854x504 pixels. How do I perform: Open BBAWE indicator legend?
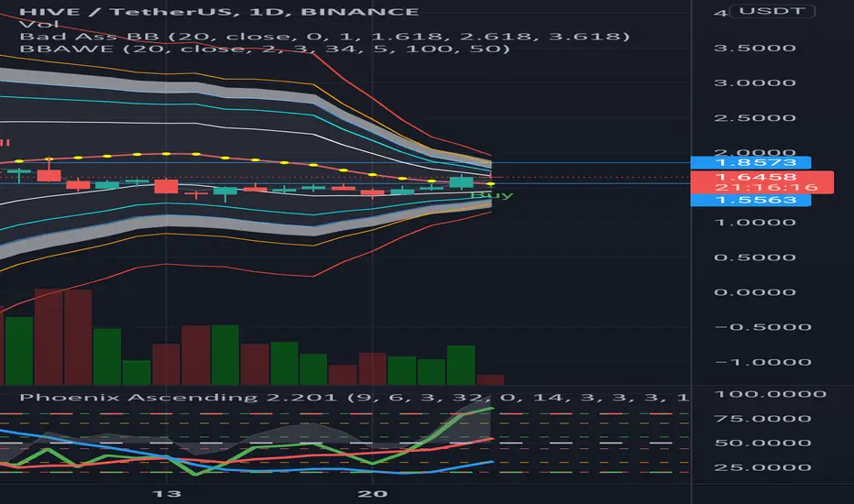265,49
